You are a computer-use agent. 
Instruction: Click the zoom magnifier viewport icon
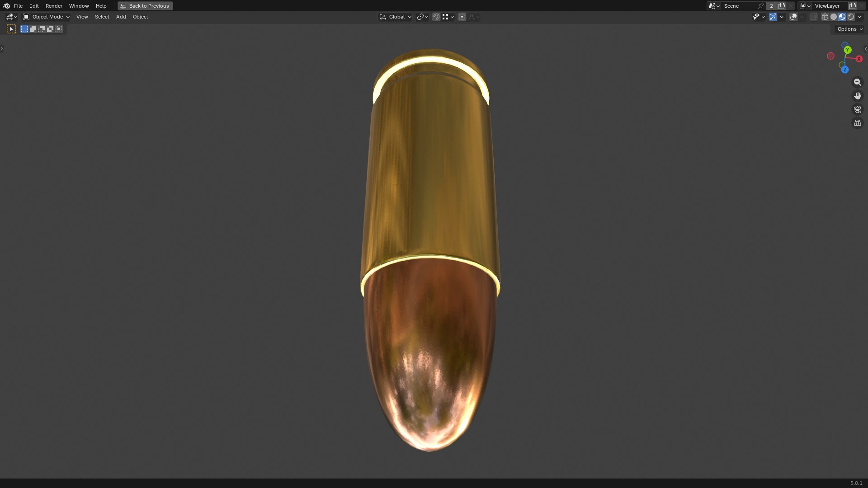point(858,82)
